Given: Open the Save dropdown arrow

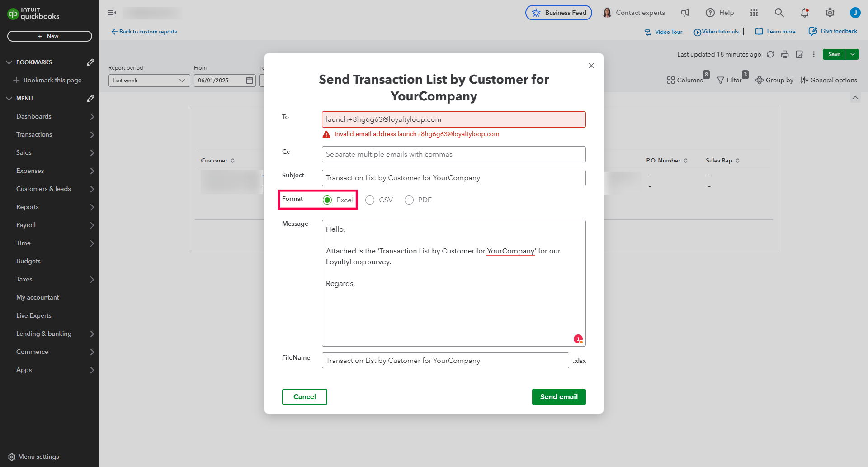Looking at the screenshot, I should click(853, 54).
